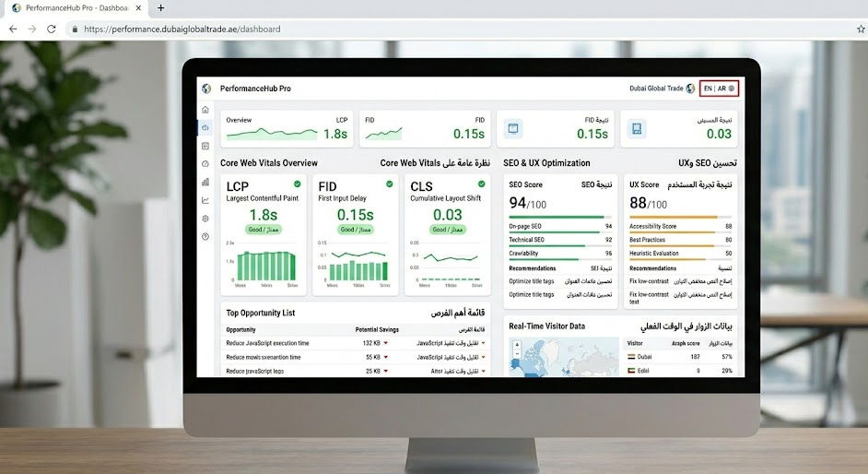Click the PerformanceHub Pro globe logo
868x474 pixels.
206,89
